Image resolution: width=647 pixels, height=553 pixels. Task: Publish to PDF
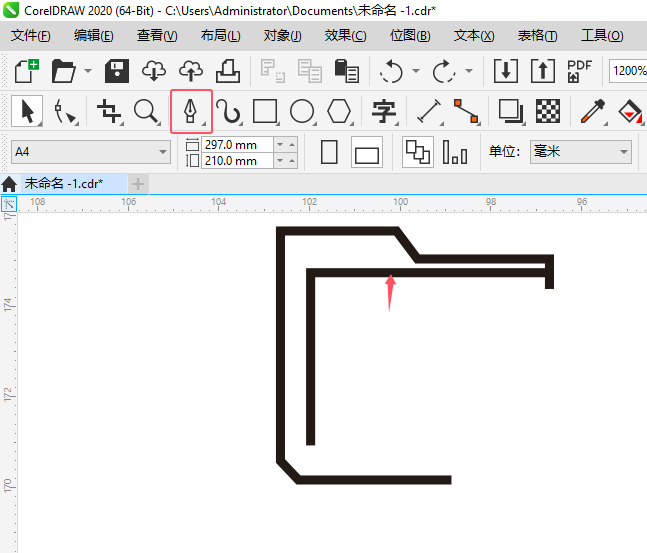(579, 71)
